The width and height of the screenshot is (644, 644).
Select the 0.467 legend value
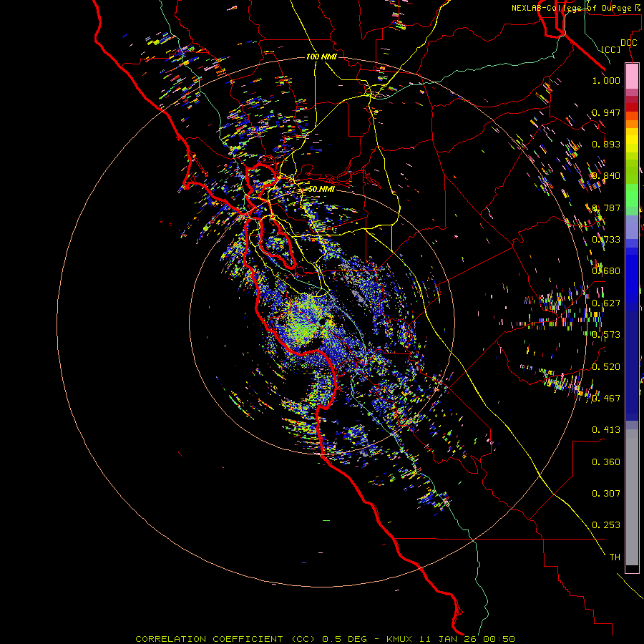pyautogui.click(x=606, y=399)
